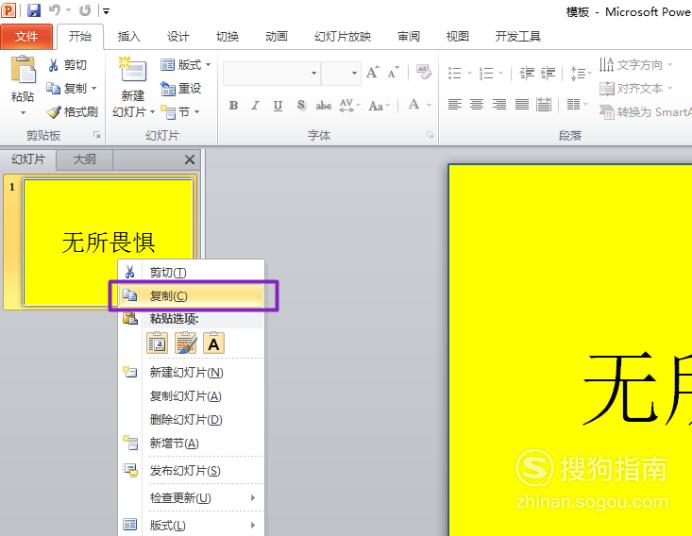Switch to the Transitions (切换) tab
The height and width of the screenshot is (536, 692).
coord(227,37)
